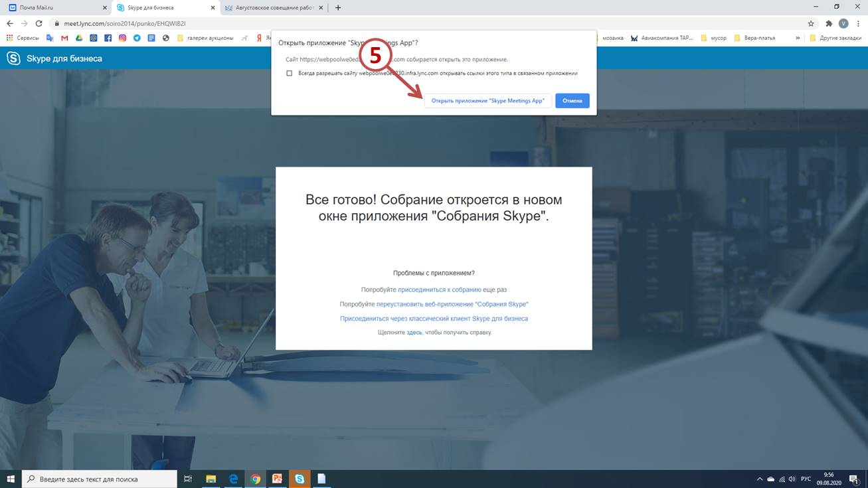Open the globe bookmark icon
Screen dimensions: 868x488
tap(166, 38)
